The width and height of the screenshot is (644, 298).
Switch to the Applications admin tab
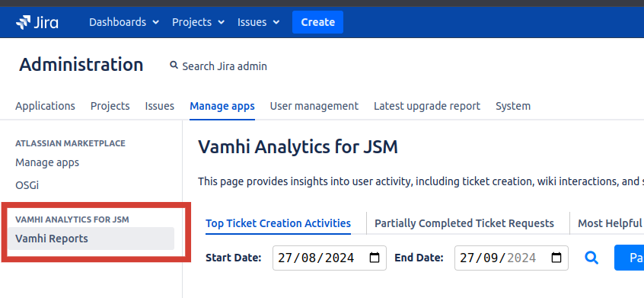[x=45, y=106]
